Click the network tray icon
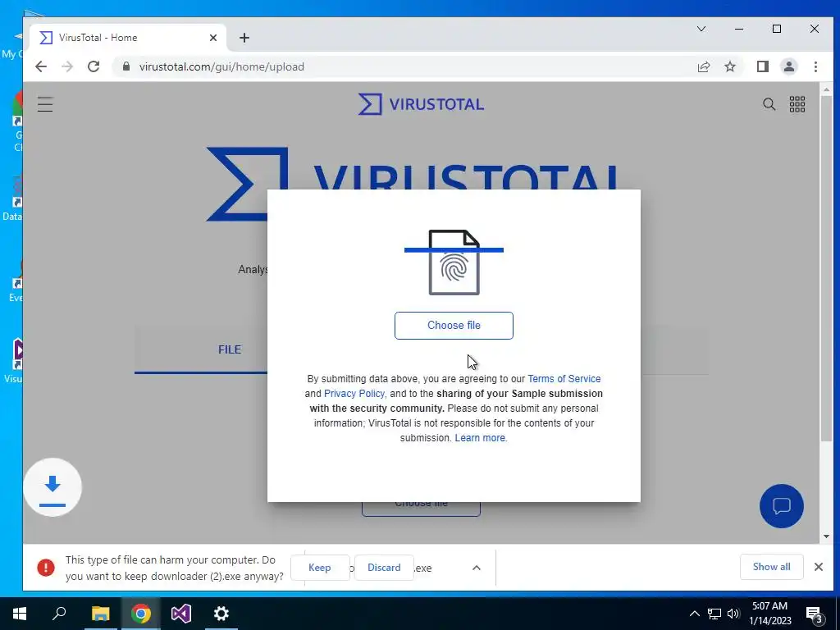This screenshot has width=840, height=630. pos(714,614)
